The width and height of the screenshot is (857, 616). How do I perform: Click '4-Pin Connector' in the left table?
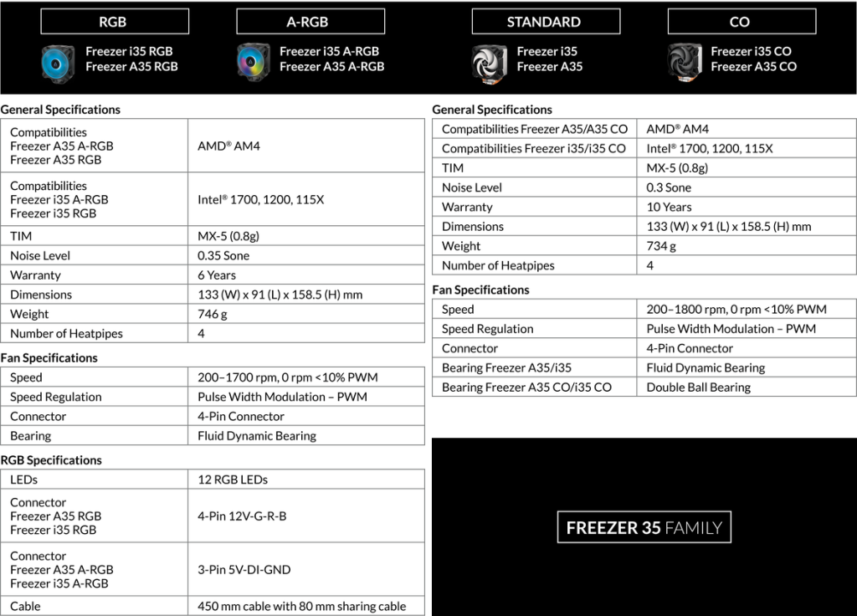pyautogui.click(x=241, y=417)
